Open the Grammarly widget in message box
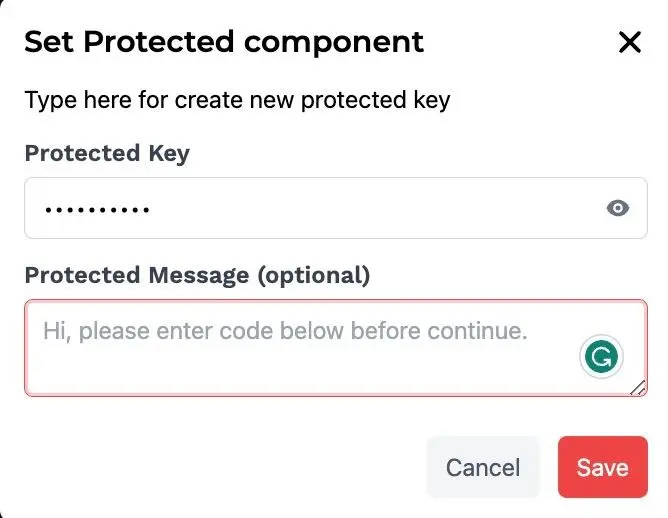Screen dimensions: 668x518 coord(601,355)
